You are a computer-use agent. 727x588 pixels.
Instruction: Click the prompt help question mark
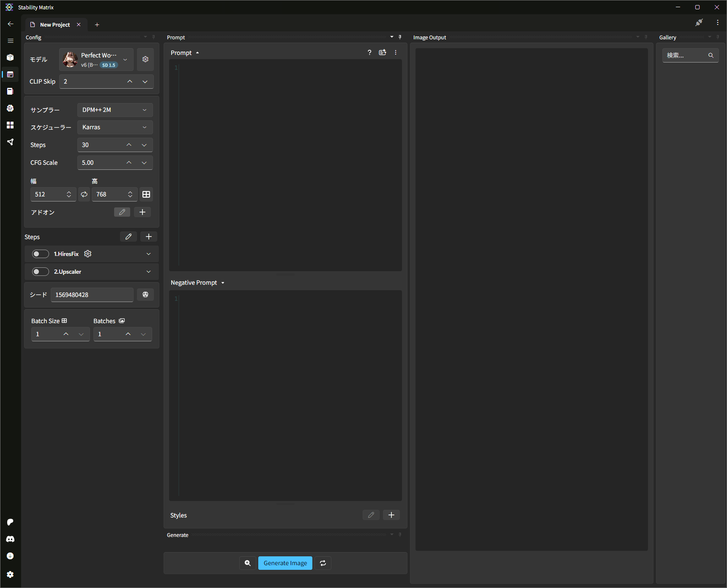point(369,53)
